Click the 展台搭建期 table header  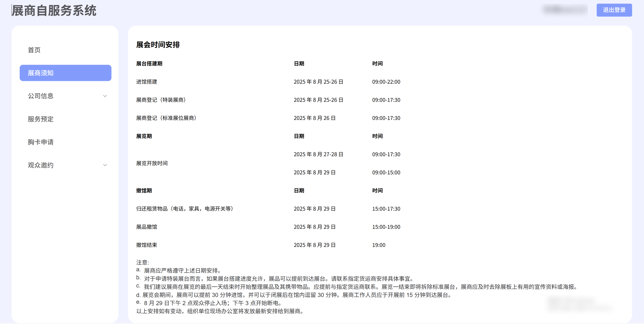(x=149, y=64)
